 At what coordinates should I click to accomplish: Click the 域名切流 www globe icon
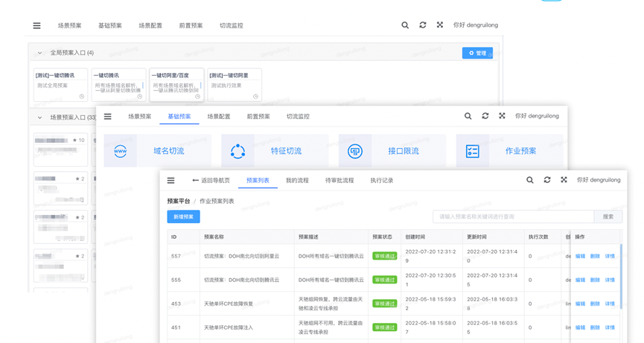(x=121, y=151)
